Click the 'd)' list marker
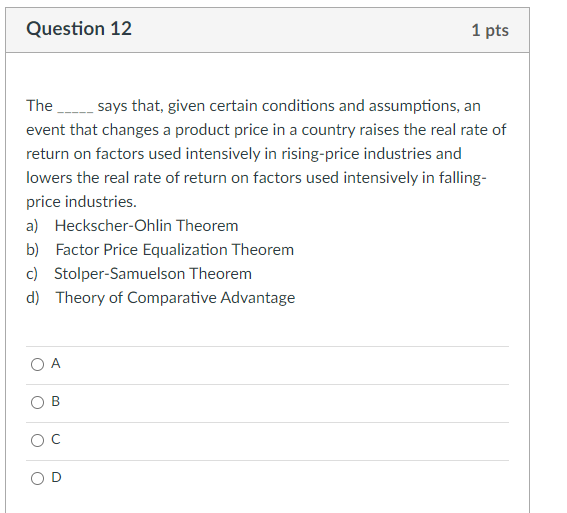The width and height of the screenshot is (567, 513). [33, 298]
